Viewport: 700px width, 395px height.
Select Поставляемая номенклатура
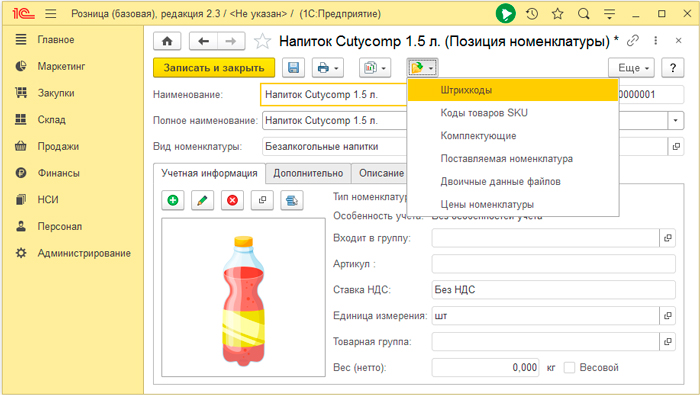tap(513, 159)
